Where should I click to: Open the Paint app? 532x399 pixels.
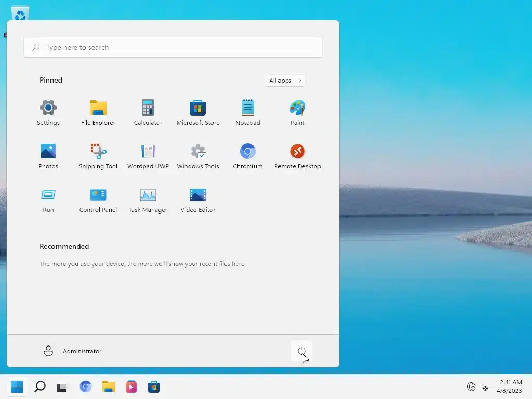(298, 113)
